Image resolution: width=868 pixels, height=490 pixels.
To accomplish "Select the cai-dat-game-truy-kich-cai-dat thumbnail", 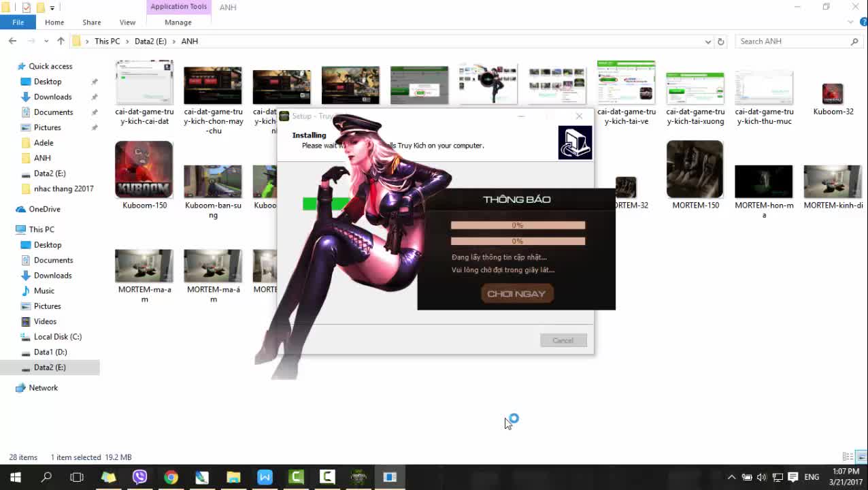I will coord(144,93).
